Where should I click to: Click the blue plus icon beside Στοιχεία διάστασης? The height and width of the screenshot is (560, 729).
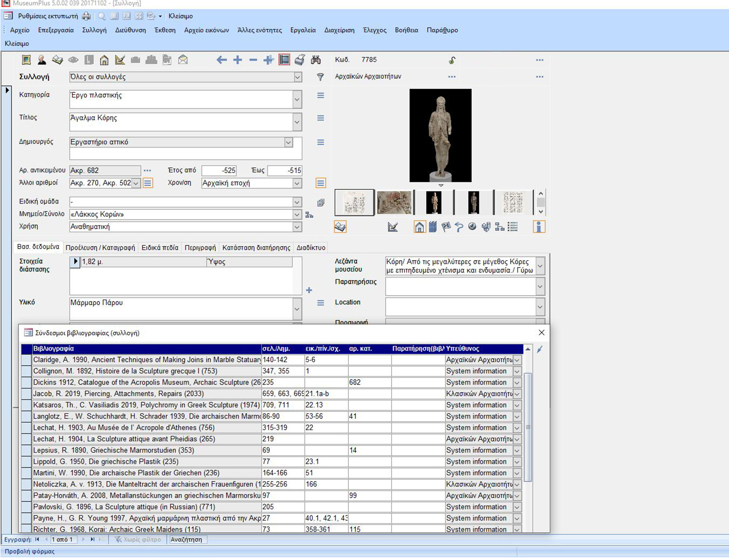coord(309,290)
